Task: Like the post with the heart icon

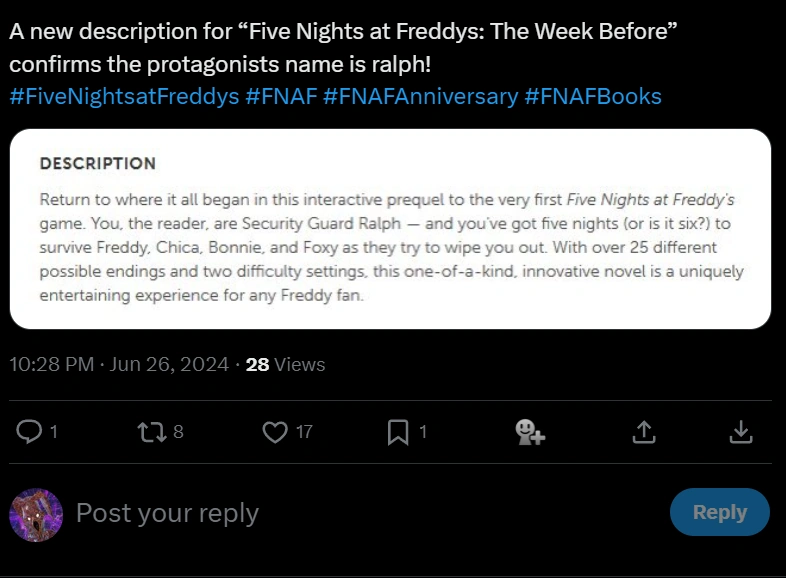Action: [275, 431]
